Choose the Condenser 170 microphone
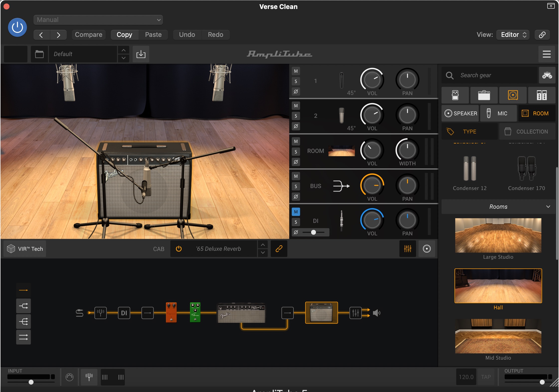The image size is (559, 392). pos(527,173)
